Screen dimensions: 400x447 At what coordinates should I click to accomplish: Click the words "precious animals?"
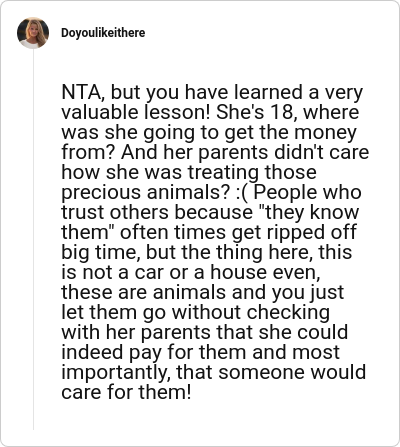[x=146, y=192]
